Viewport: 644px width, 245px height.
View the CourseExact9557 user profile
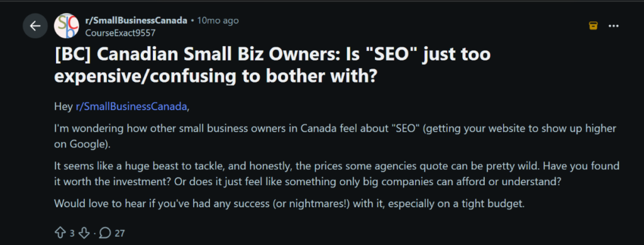(120, 33)
